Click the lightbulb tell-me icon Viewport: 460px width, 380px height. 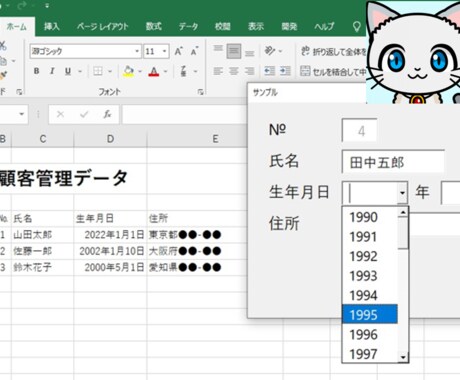click(357, 27)
